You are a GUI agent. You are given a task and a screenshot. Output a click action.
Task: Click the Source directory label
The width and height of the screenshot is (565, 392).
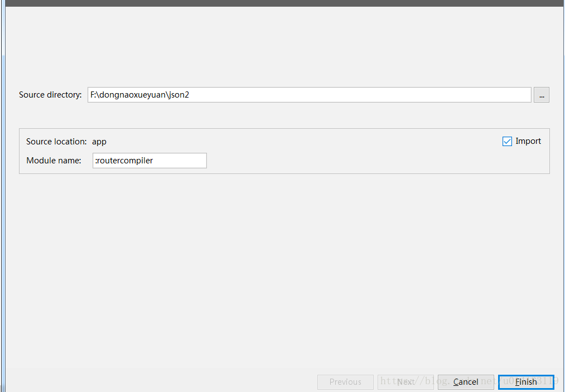[x=50, y=95]
